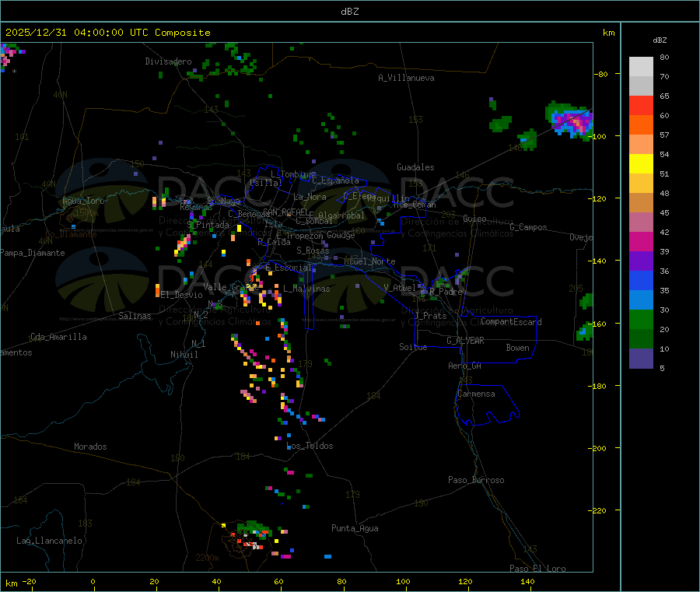700x592 pixels.
Task: Click the 'Salinas' map label
Action: pyautogui.click(x=135, y=316)
